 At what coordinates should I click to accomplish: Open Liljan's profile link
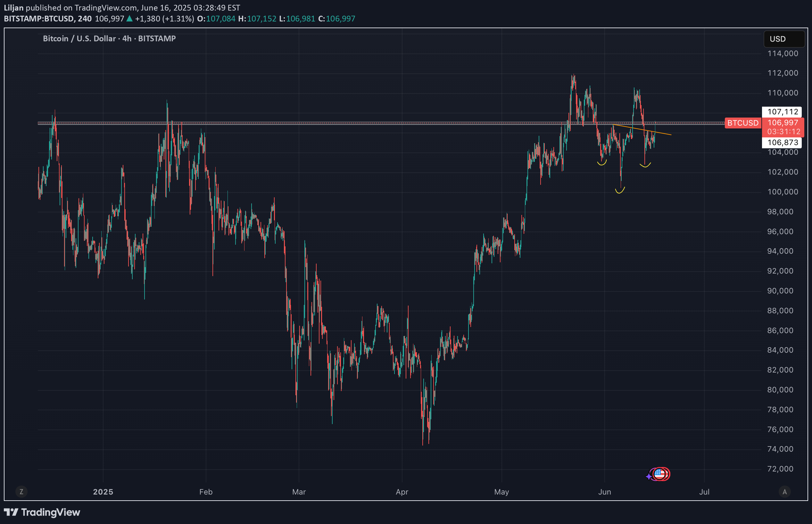pyautogui.click(x=13, y=7)
